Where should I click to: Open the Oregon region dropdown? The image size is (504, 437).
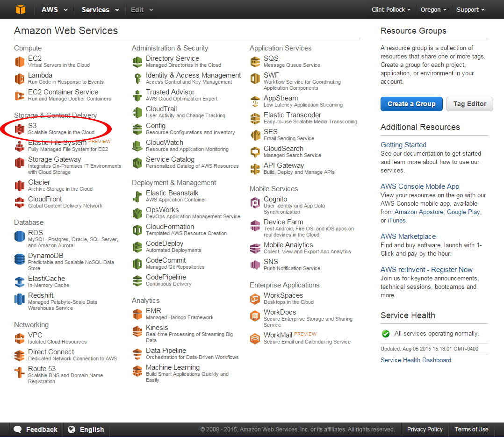click(433, 10)
